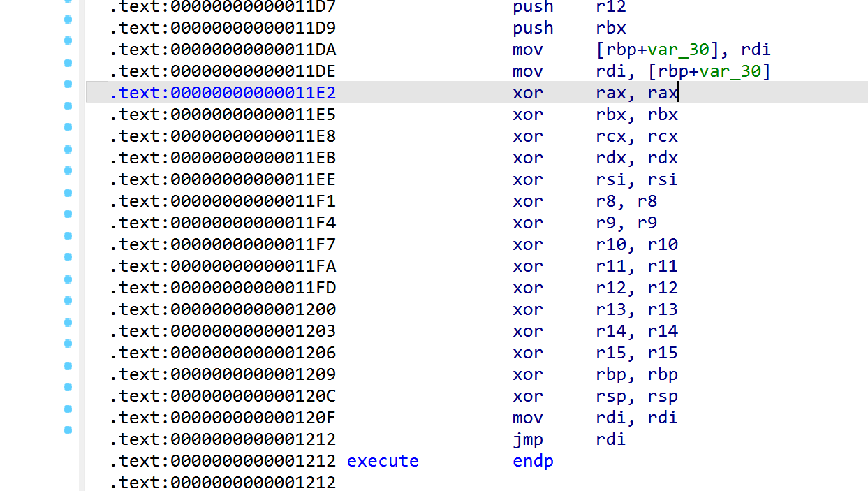Select operand 'rbp, rbp' of xor
868x491 pixels.
[x=633, y=374]
